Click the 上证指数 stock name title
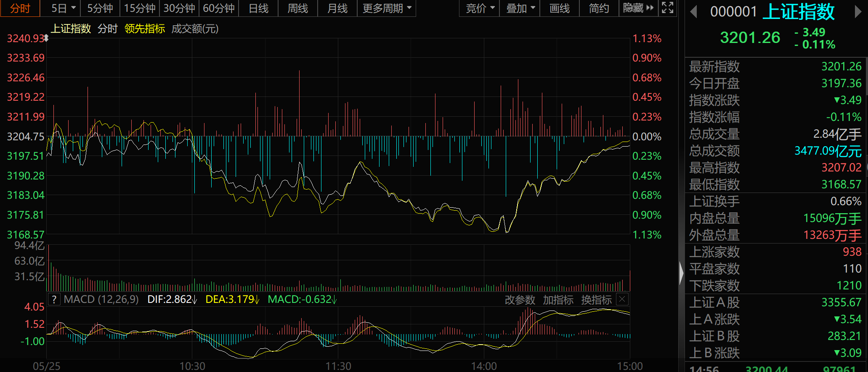Image resolution: width=868 pixels, height=372 pixels. 798,12
